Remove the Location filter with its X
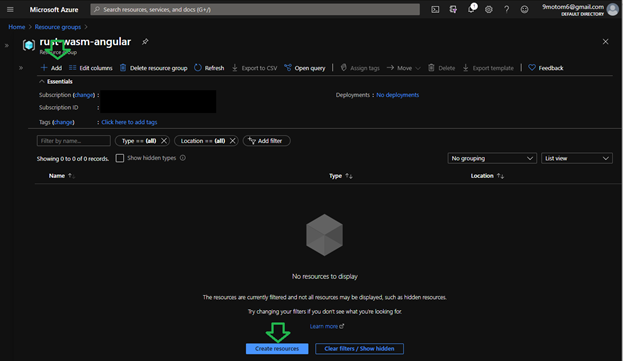 232,141
